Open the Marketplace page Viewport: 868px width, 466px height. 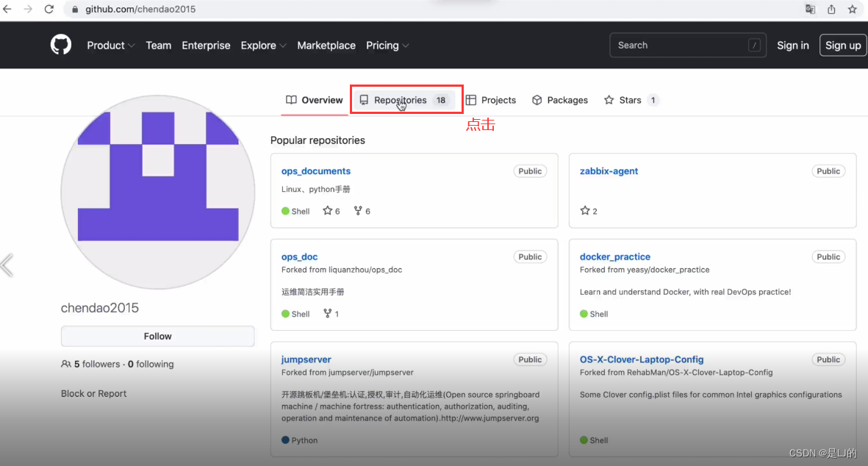point(326,46)
